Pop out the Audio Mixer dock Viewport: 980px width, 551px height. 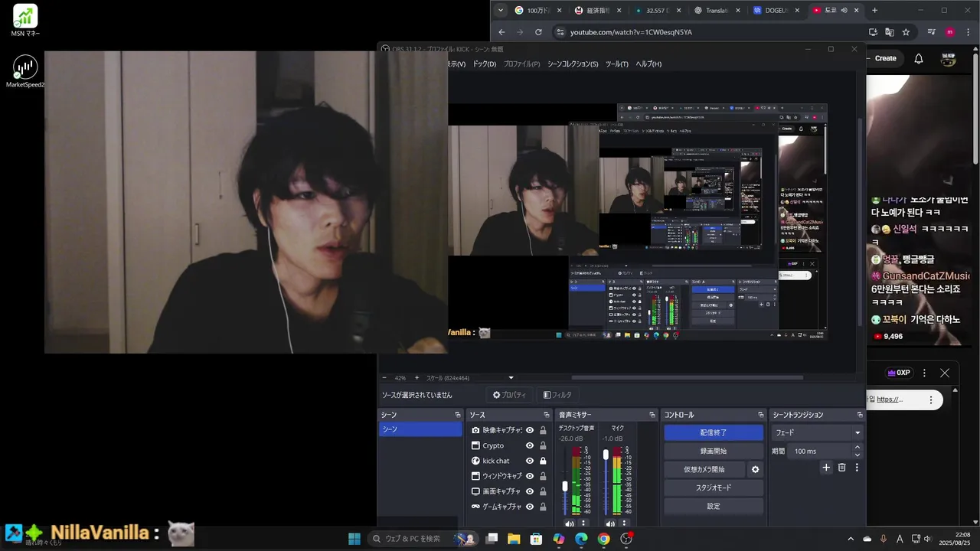coord(651,415)
